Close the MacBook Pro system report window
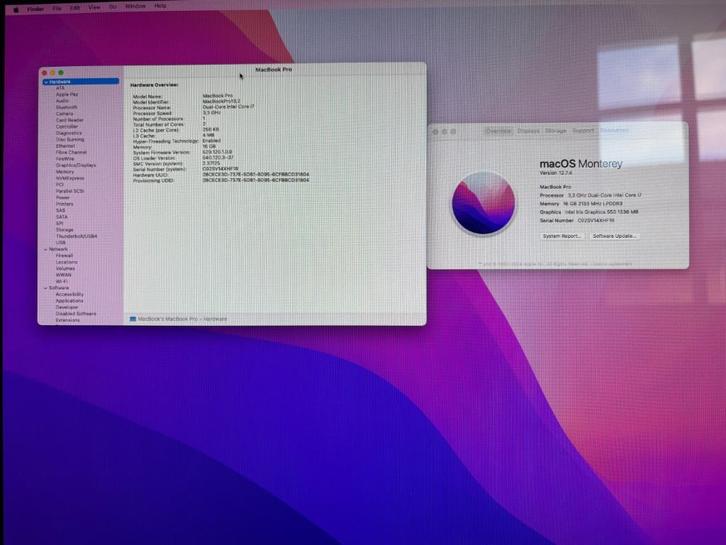Image resolution: width=726 pixels, height=545 pixels. 44,72
